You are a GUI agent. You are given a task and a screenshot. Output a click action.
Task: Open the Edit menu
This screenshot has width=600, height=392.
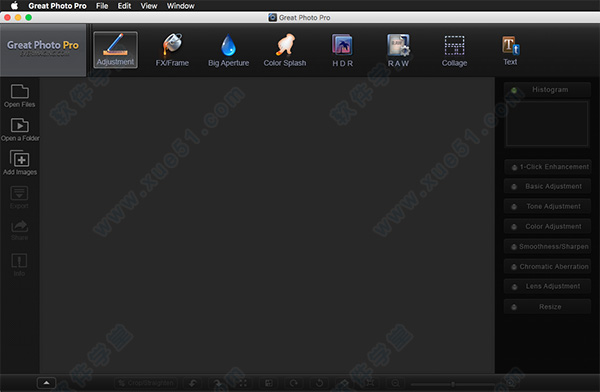[124, 6]
